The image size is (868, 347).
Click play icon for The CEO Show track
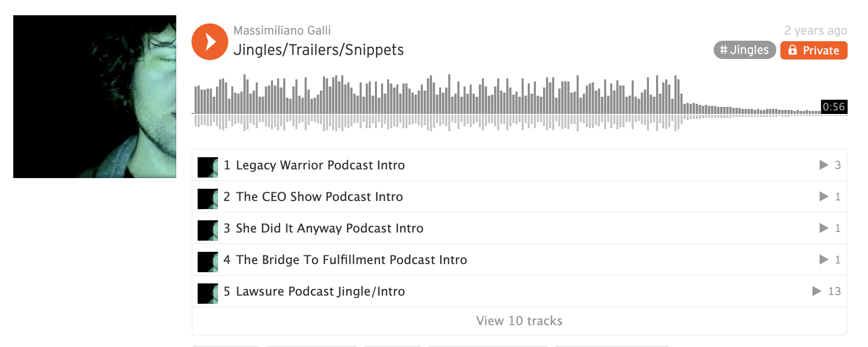click(824, 196)
